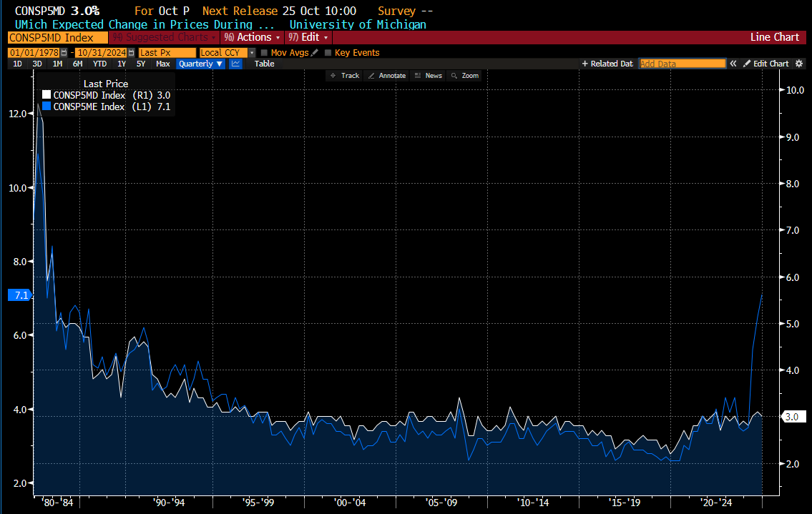Select the 5Y range tab
Screen dimensions: 812x514
[x=141, y=64]
